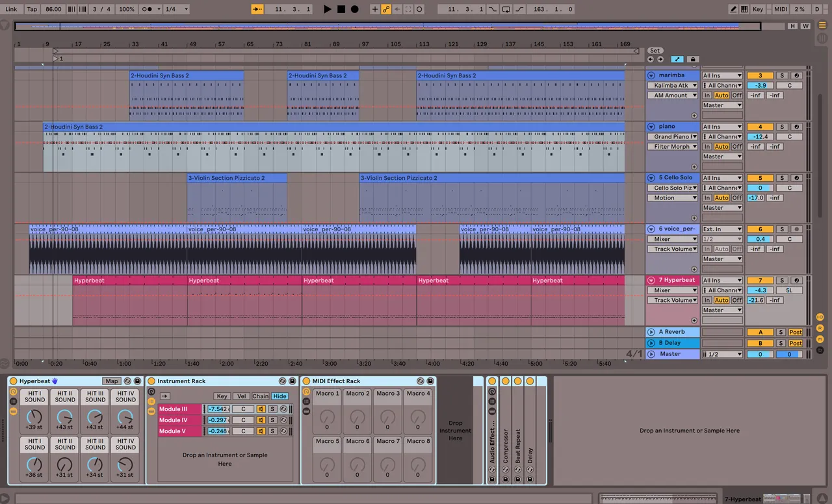Toggle Punch-Out switch
This screenshot has width=832, height=504.
pyautogui.click(x=520, y=9)
